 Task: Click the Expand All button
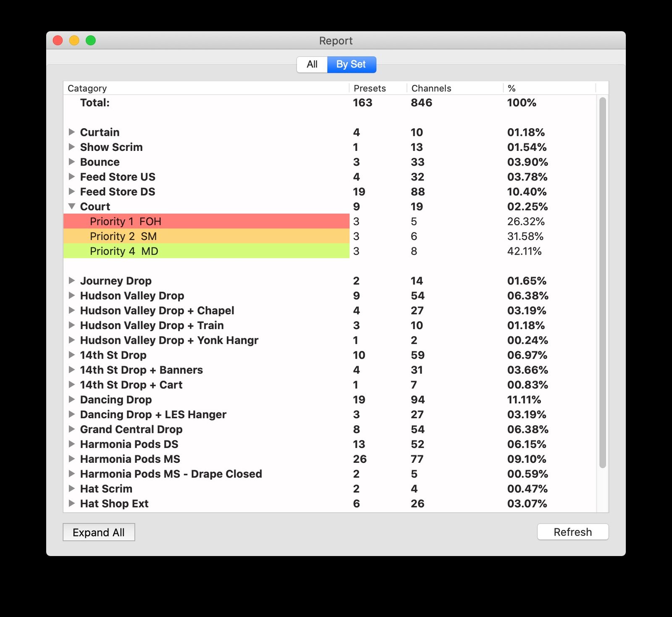(x=99, y=532)
